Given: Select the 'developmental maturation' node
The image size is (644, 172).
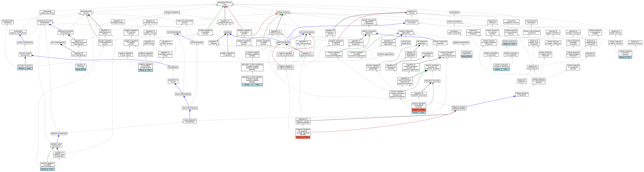Looking at the screenshot, I should coord(8,22).
